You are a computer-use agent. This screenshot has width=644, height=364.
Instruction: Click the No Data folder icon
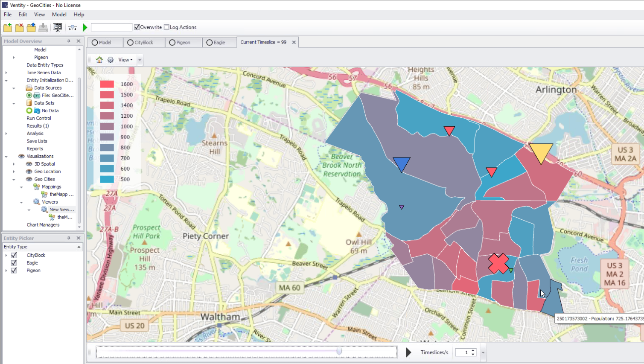(x=37, y=111)
